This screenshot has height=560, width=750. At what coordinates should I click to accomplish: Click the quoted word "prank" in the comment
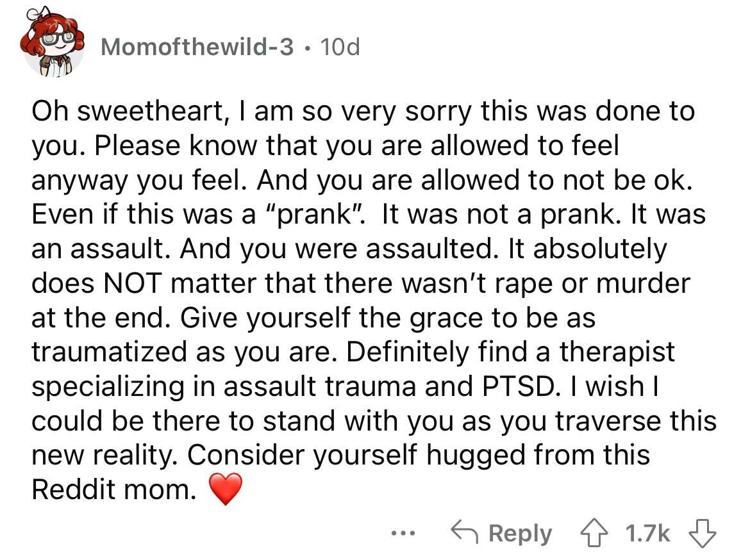click(x=314, y=214)
